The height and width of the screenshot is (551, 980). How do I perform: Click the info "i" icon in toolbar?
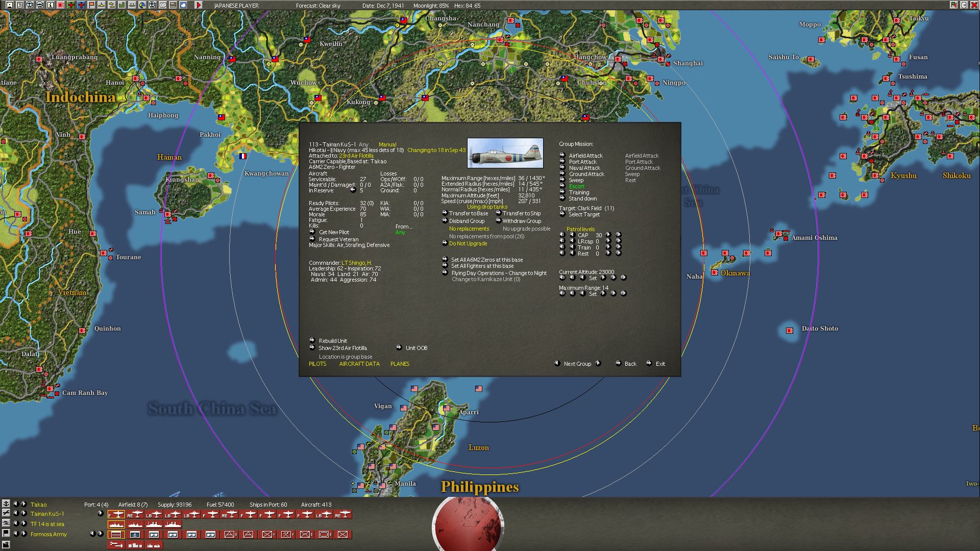(51, 5)
